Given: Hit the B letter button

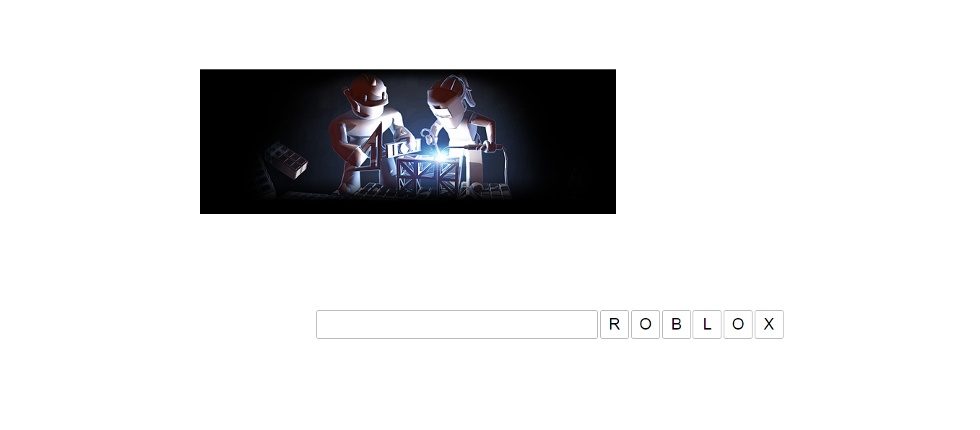Looking at the screenshot, I should [677, 324].
